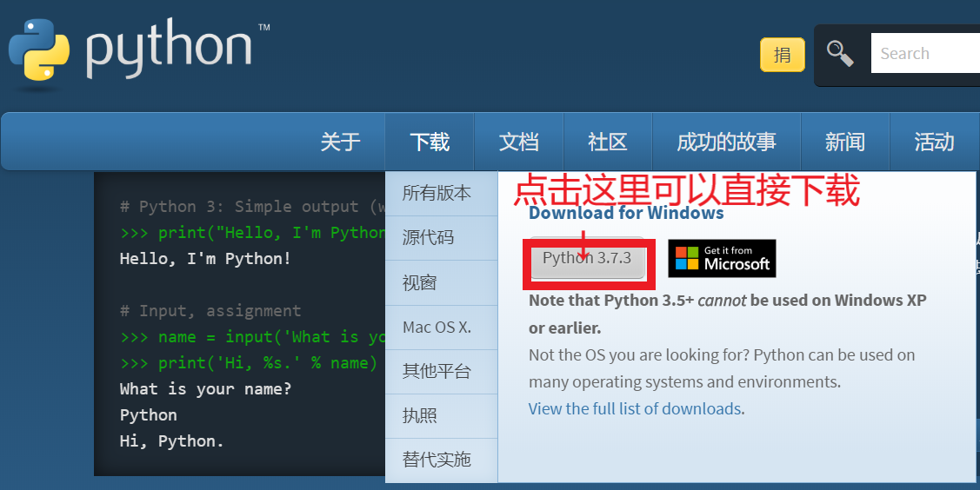Viewport: 980px width, 490px height.
Task: Click the code output Hi, Python.
Action: 171,441
